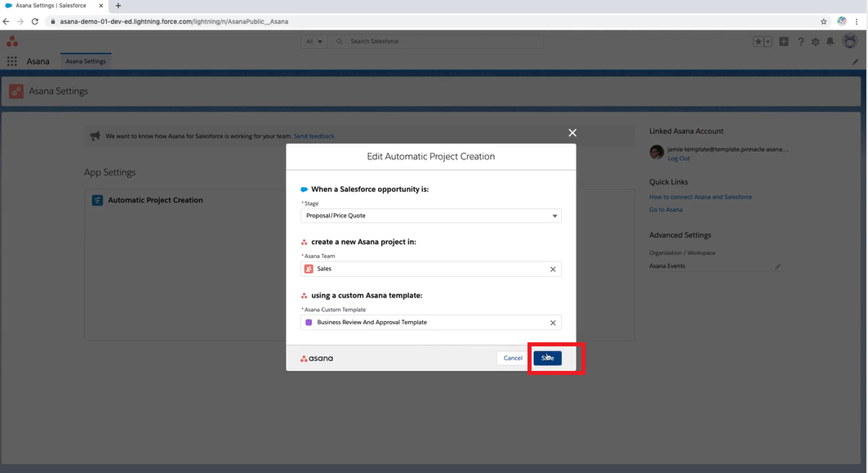Click the Automatic Project Creation heading
The height and width of the screenshot is (473, 868).
155,200
